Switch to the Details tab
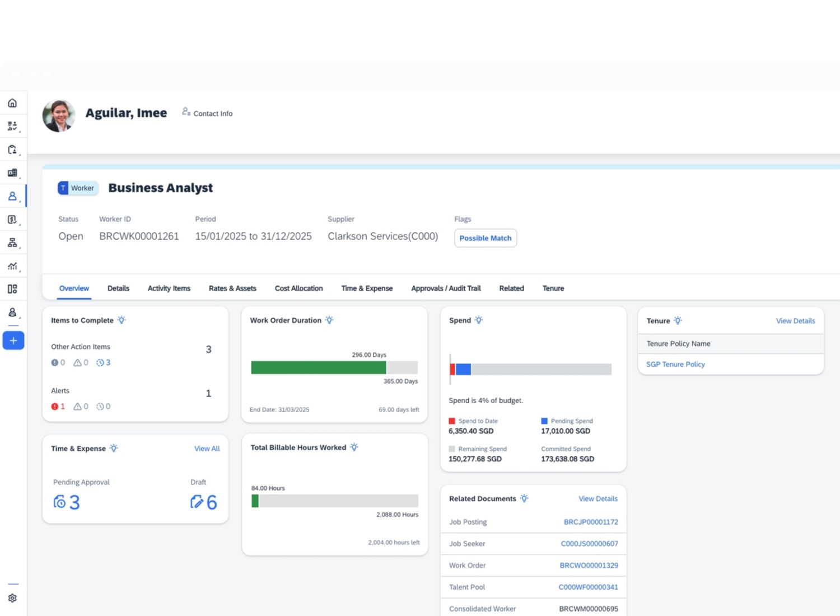840x616 pixels. (118, 288)
